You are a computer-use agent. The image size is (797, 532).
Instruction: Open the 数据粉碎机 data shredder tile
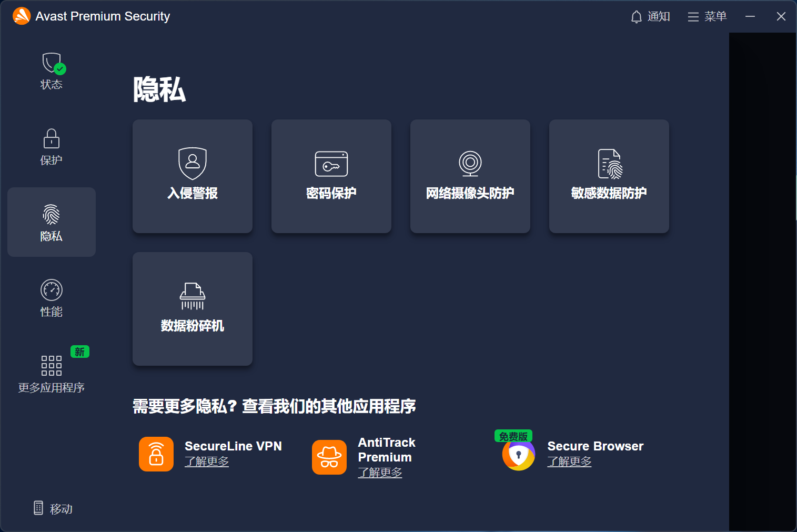(x=193, y=309)
